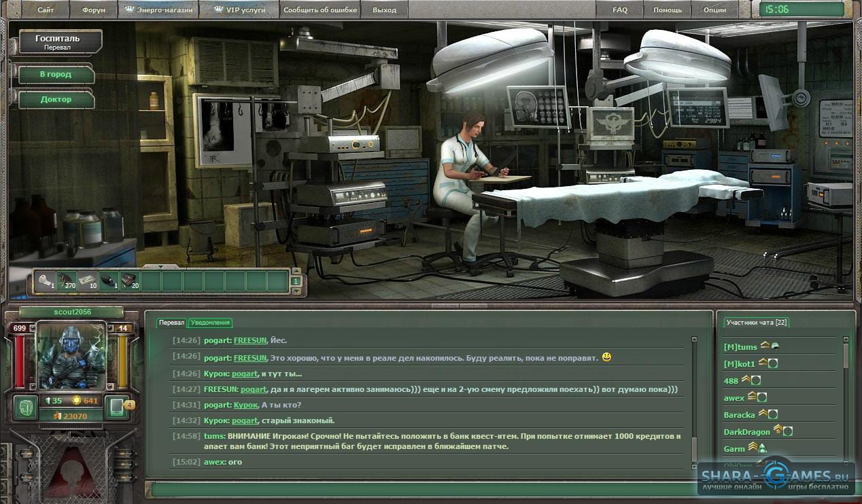
Task: Click the В город button
Action: (56, 74)
